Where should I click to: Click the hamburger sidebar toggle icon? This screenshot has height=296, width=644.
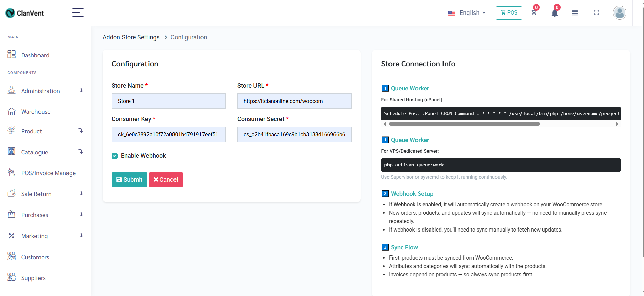click(x=78, y=12)
